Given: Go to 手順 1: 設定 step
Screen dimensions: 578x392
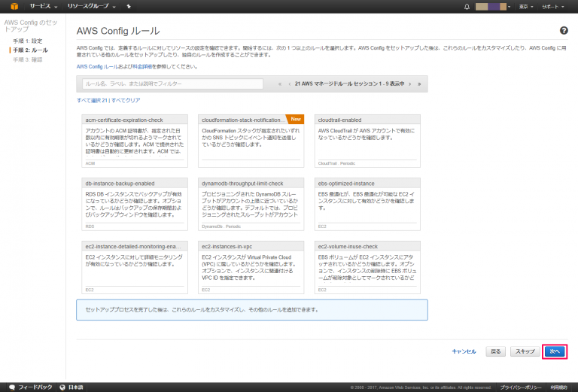Looking at the screenshot, I should click(x=28, y=41).
